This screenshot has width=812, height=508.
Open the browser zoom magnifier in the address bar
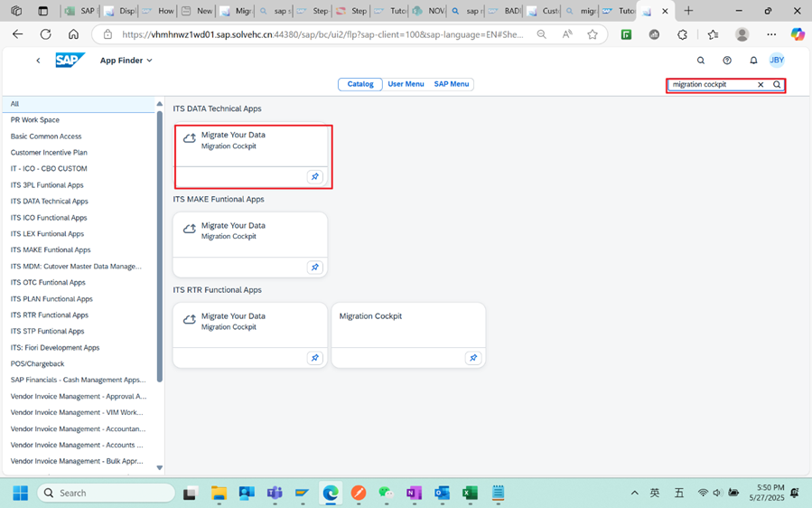[x=541, y=34]
